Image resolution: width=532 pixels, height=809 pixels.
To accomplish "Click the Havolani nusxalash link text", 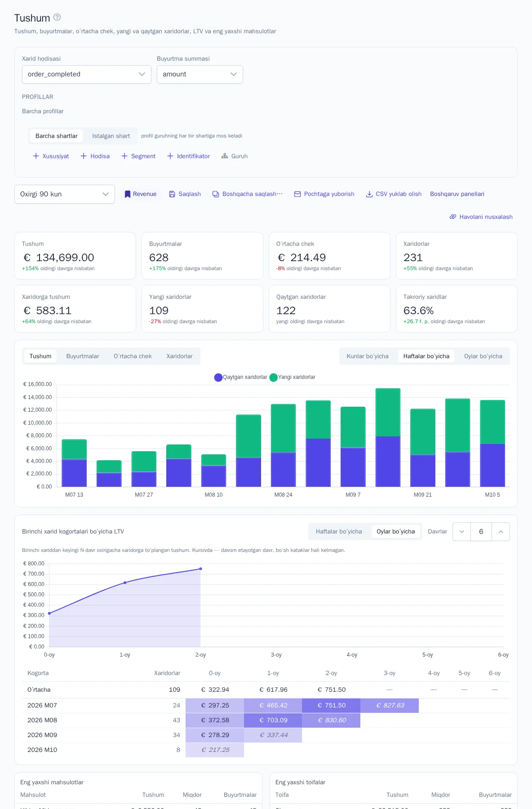I will [486, 217].
